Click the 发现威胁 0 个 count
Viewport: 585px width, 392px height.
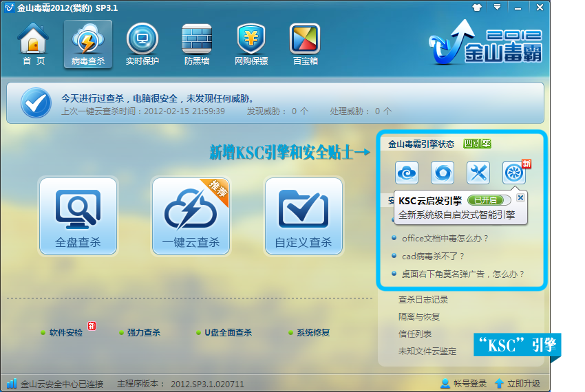click(x=277, y=111)
